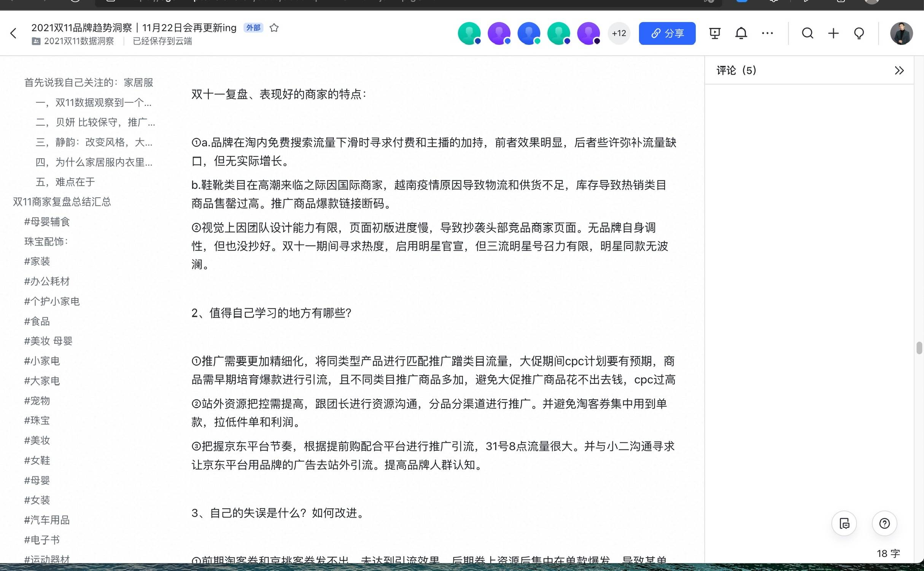Image resolution: width=924 pixels, height=571 pixels.
Task: Open the help question mark button
Action: point(884,523)
